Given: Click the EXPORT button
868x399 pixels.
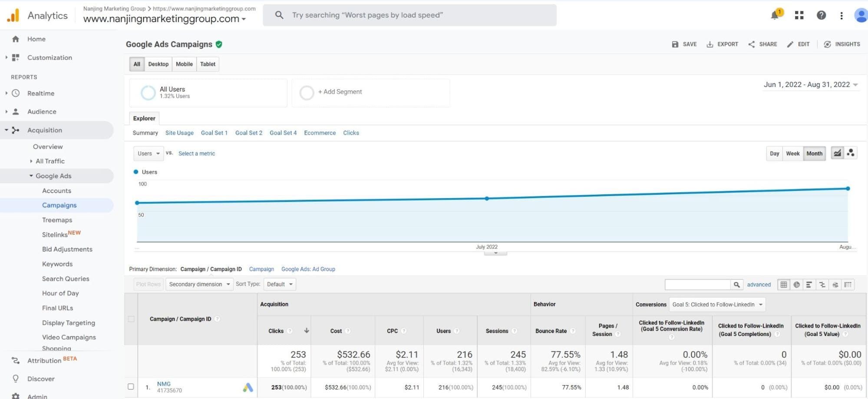Looking at the screenshot, I should pos(722,44).
